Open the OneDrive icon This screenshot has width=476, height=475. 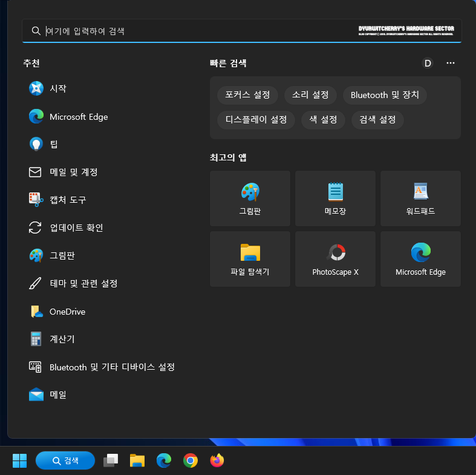[x=36, y=311]
